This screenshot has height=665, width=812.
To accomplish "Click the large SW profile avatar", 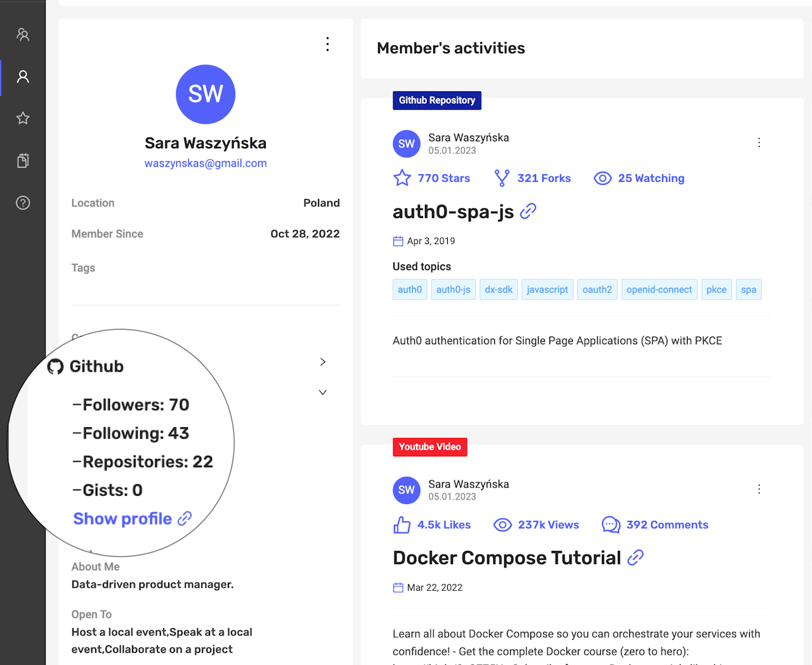I will [x=206, y=94].
